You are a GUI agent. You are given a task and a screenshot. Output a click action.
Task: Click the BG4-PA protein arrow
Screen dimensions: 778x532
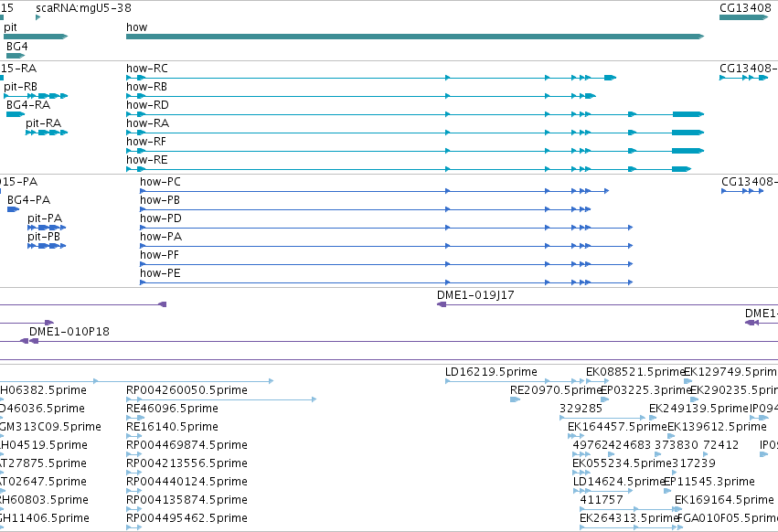[x=13, y=209]
